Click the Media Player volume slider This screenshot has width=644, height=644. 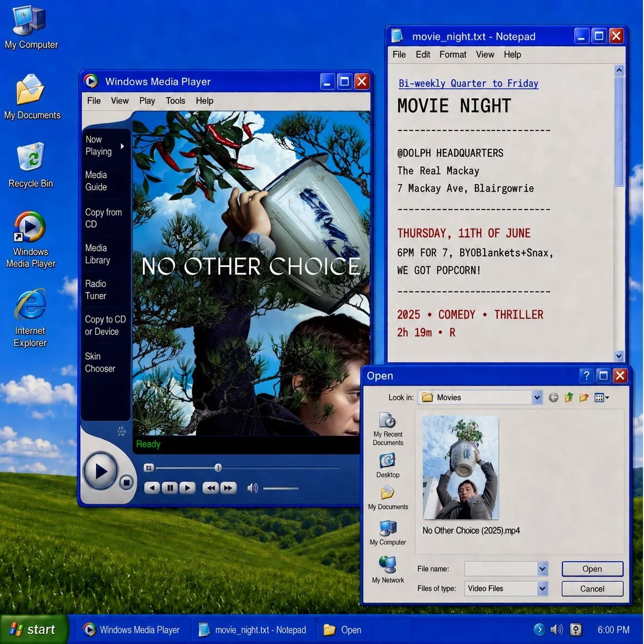click(280, 488)
